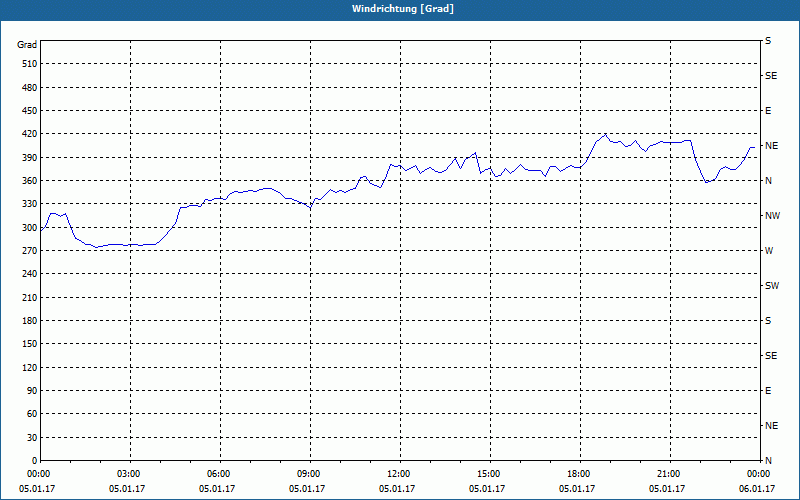Image resolution: width=800 pixels, height=500 pixels.
Task: Click the 06.01.17 date label
Action: point(757,489)
